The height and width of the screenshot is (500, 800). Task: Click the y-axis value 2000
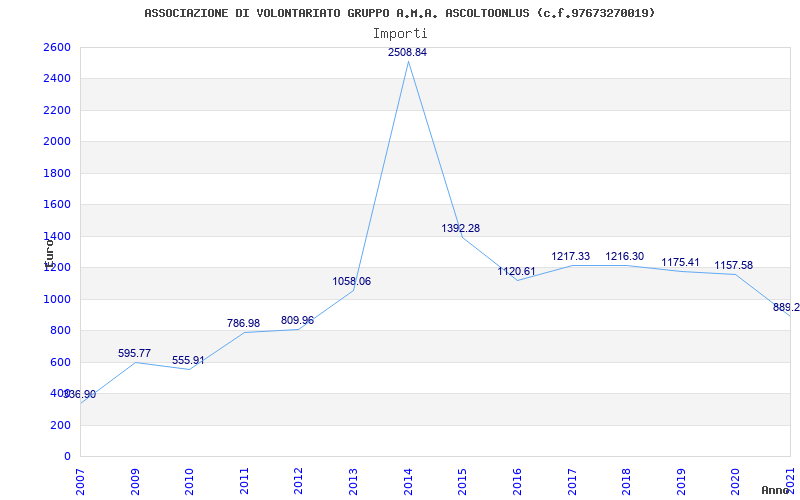click(x=58, y=142)
